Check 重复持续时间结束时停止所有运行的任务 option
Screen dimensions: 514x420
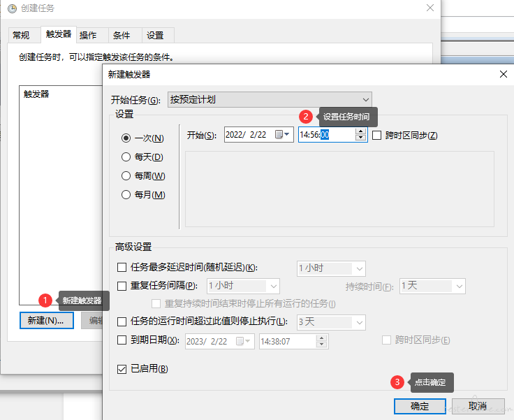(x=156, y=303)
